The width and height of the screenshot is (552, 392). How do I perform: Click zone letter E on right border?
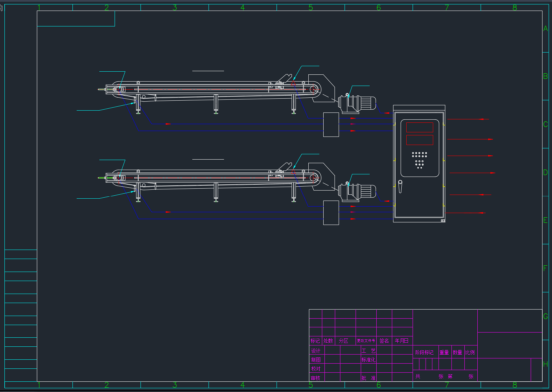545,220
